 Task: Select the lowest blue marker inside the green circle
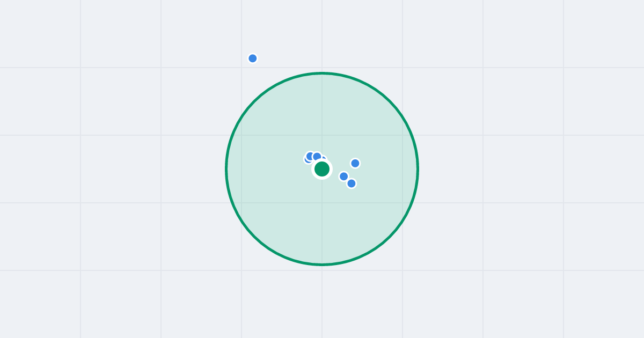point(352,183)
